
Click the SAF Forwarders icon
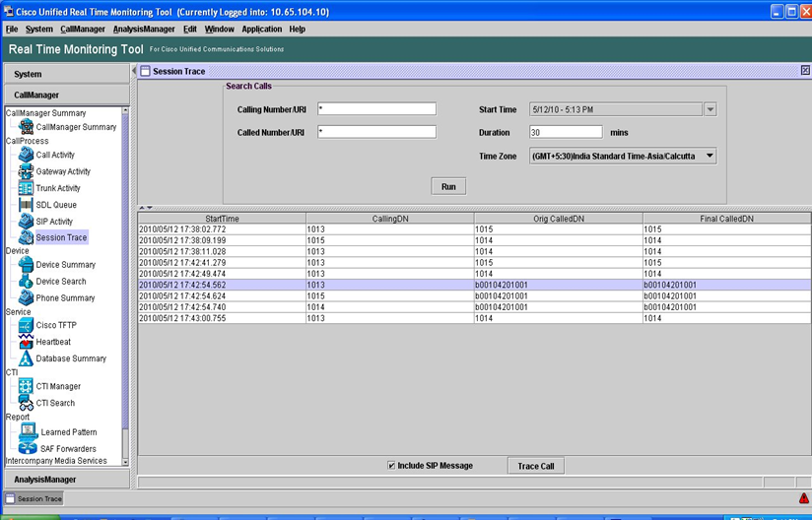pos(28,447)
